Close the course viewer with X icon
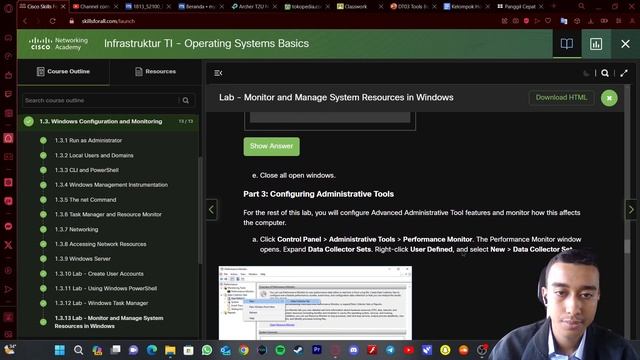 [x=625, y=44]
